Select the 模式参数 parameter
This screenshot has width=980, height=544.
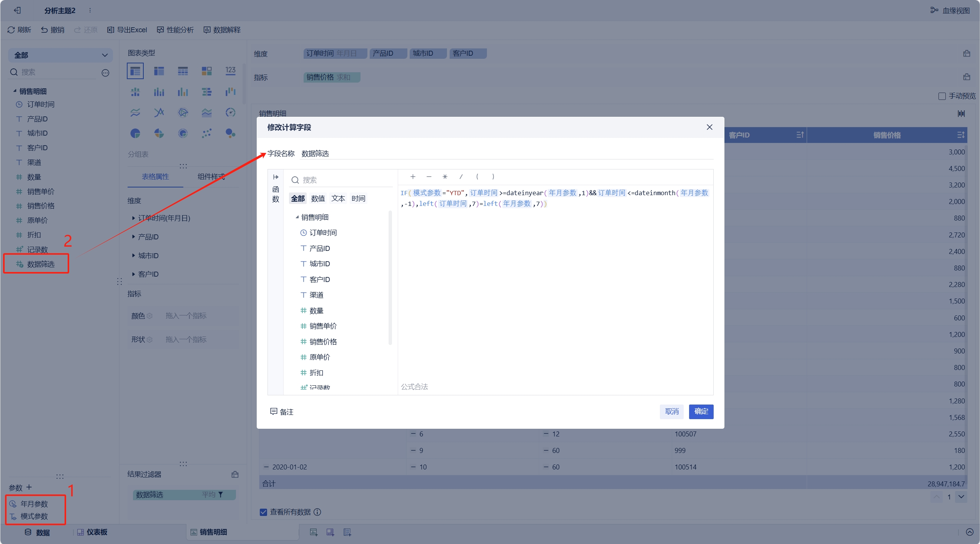[x=34, y=516]
